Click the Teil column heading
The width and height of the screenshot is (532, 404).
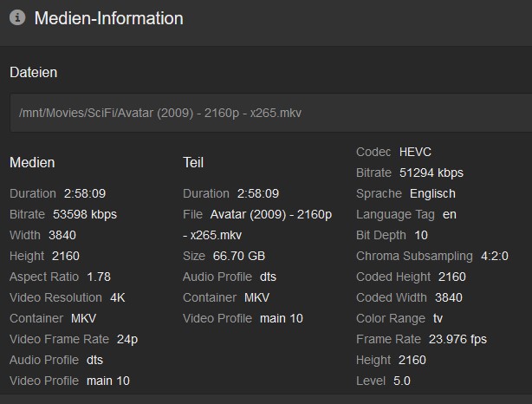[x=193, y=162]
